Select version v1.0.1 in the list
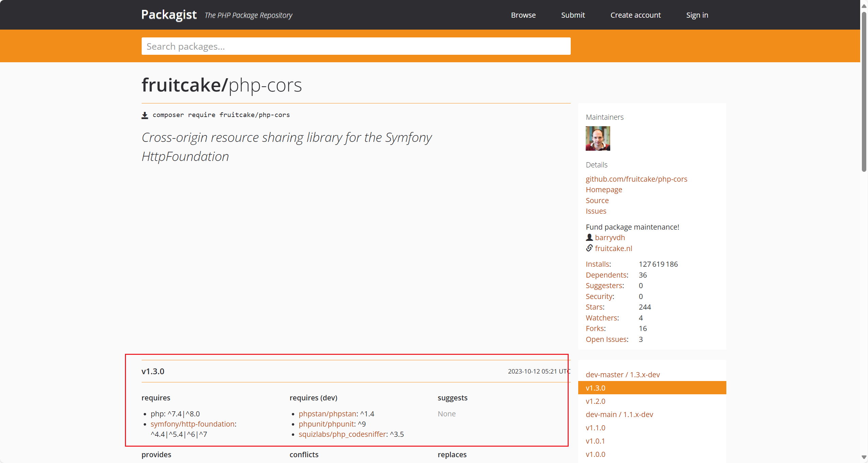This screenshot has height=463, width=868. [595, 441]
